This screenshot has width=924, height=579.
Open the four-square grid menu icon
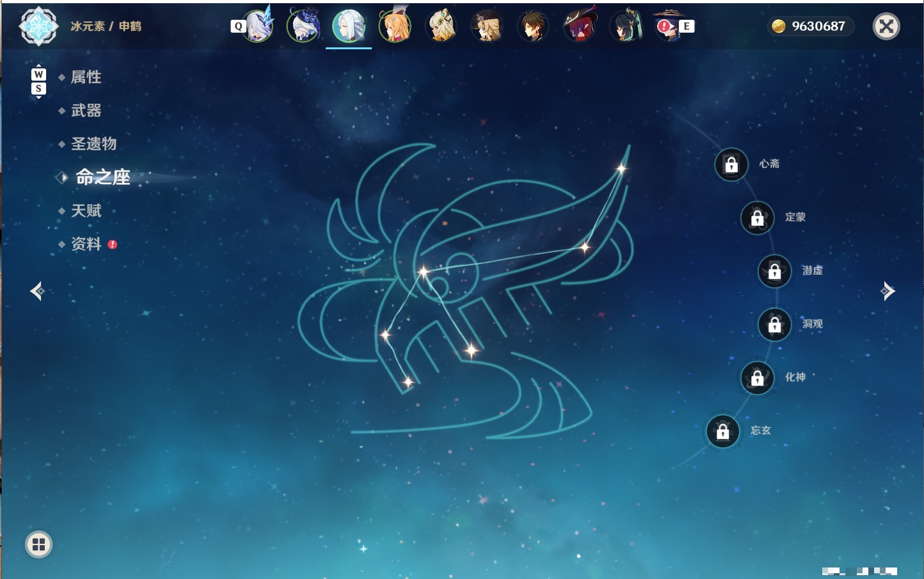point(38,544)
